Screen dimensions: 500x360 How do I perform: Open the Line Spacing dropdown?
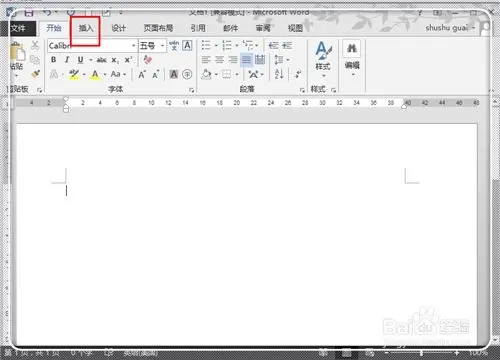(281, 60)
